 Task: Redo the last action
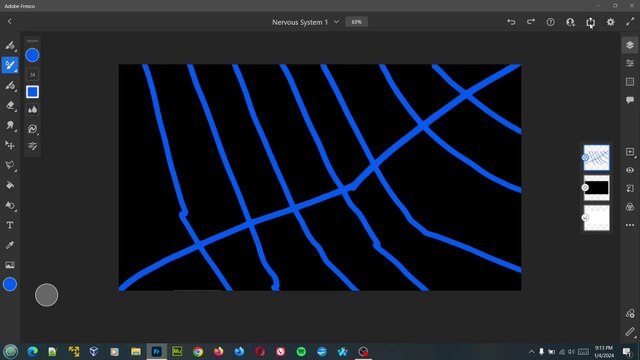(531, 22)
